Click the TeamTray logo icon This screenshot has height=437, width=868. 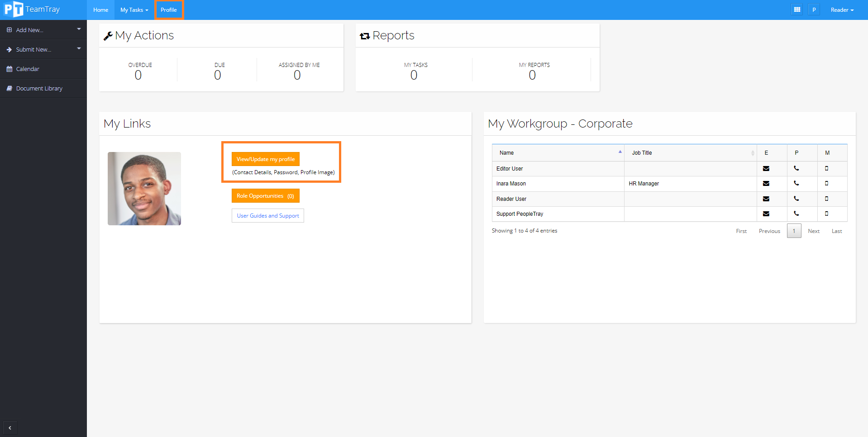point(14,9)
